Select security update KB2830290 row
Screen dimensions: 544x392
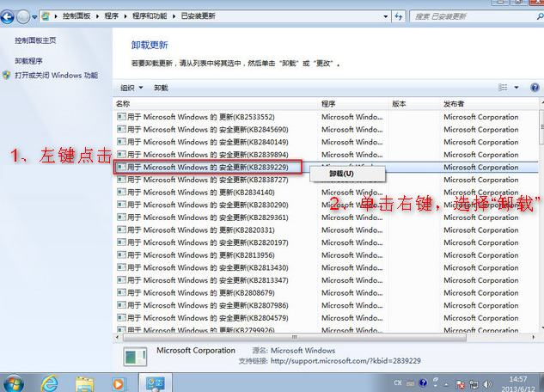326,205
